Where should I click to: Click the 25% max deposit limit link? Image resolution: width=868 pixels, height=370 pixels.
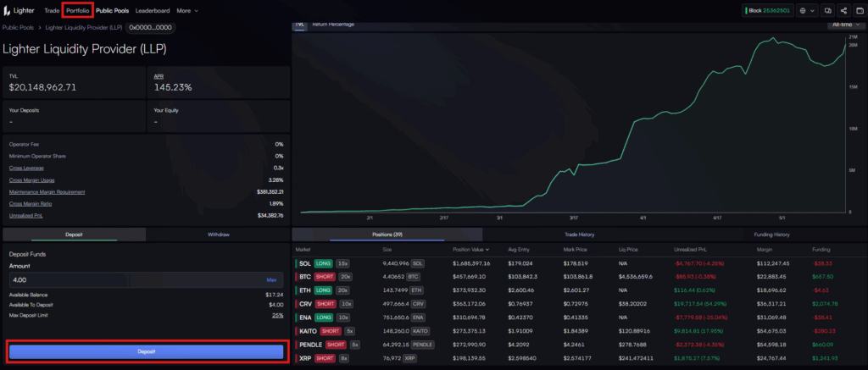(277, 315)
